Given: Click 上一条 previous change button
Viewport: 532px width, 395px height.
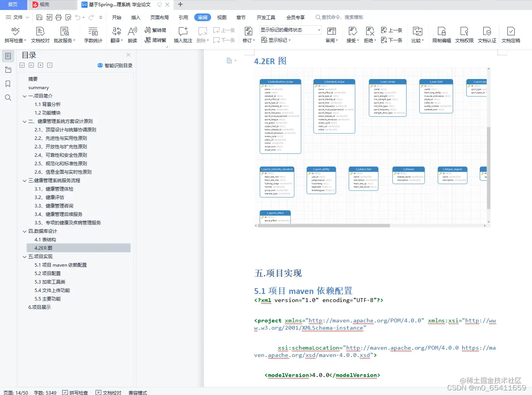Looking at the screenshot, I should pyautogui.click(x=392, y=30).
